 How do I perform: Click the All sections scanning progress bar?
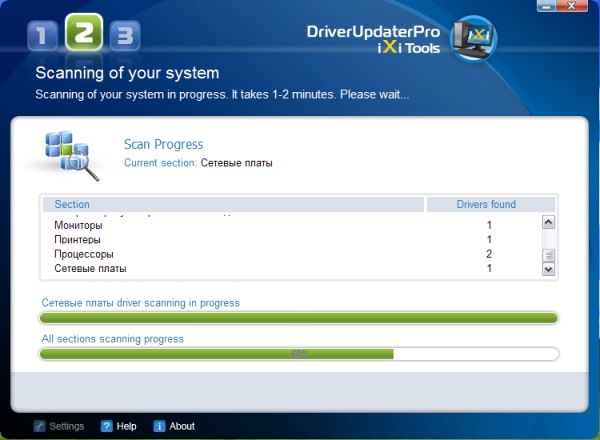[298, 353]
